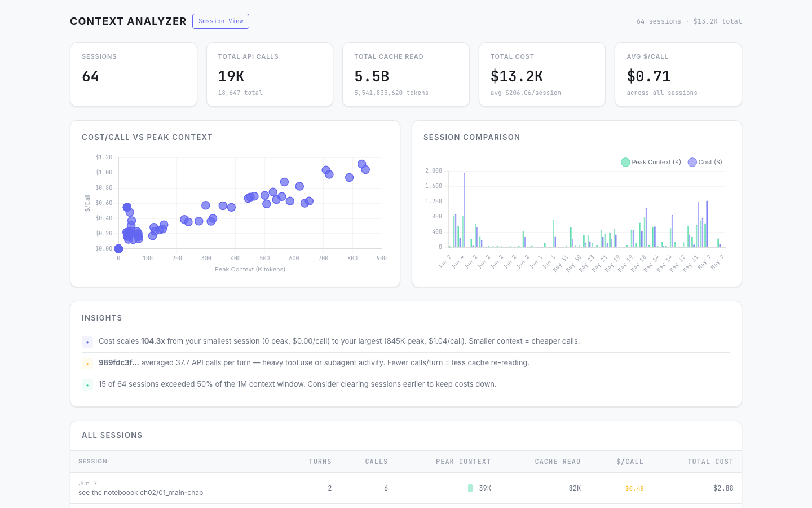Click the COST/CALL VS PEAK CONTEXT chart title
This screenshot has width=812, height=508.
click(147, 137)
